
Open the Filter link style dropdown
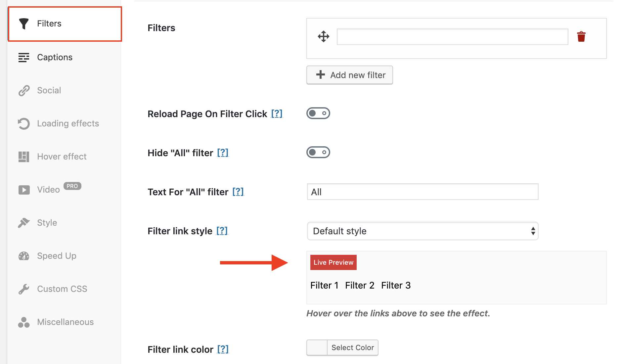coord(422,231)
